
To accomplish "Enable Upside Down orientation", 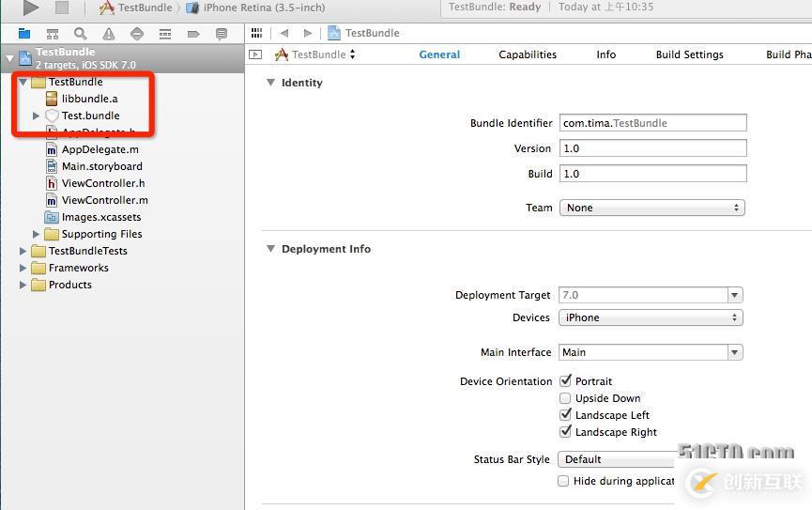I will click(x=565, y=398).
